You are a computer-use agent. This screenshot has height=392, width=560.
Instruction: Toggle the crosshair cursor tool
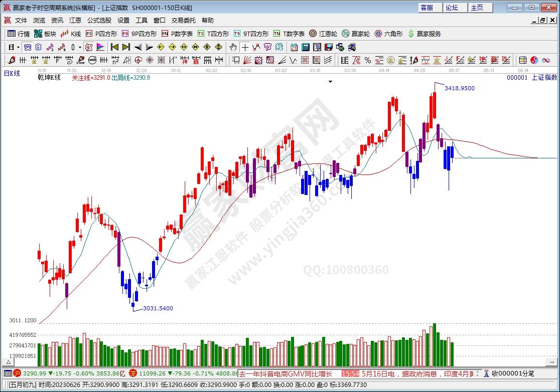pos(244,47)
